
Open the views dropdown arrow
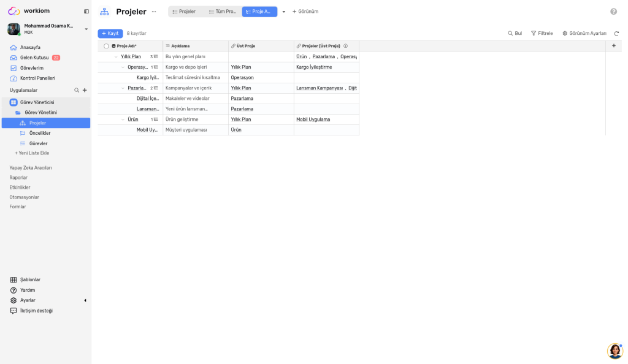(x=283, y=12)
